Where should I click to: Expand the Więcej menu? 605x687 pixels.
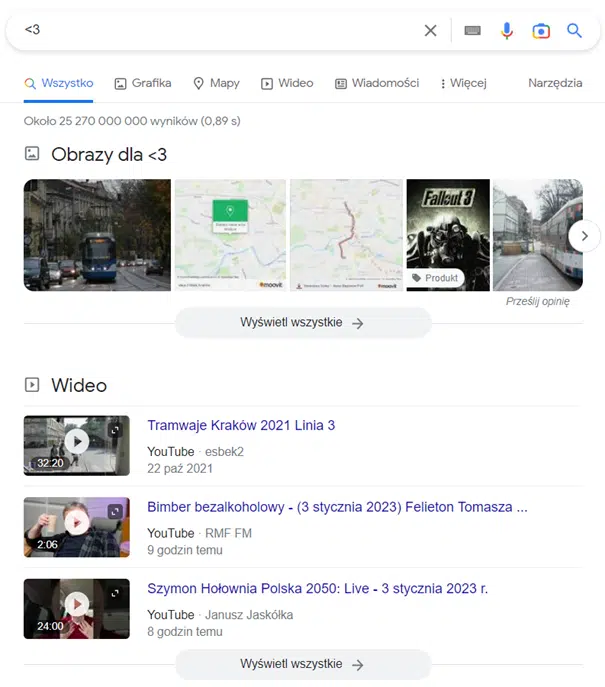click(463, 83)
